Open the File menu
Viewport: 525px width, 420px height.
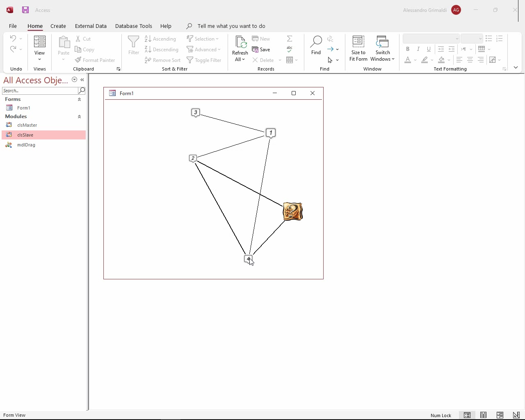pyautogui.click(x=13, y=26)
